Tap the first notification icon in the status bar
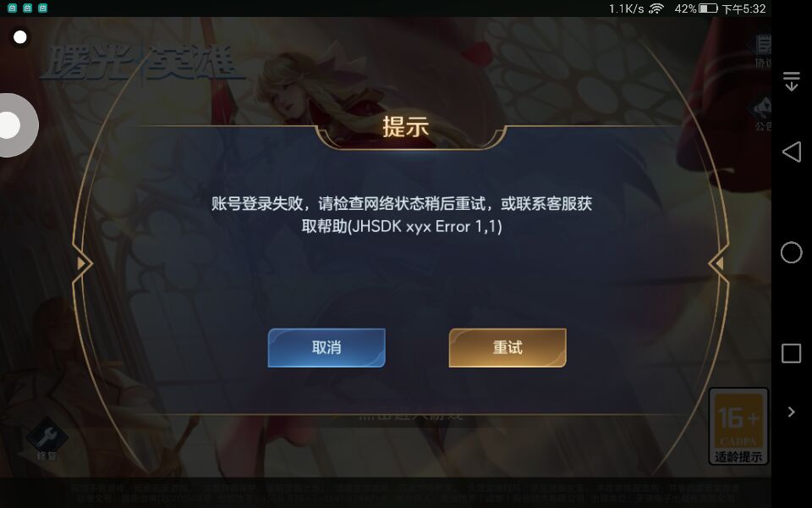This screenshot has width=812, height=508. [x=13, y=8]
